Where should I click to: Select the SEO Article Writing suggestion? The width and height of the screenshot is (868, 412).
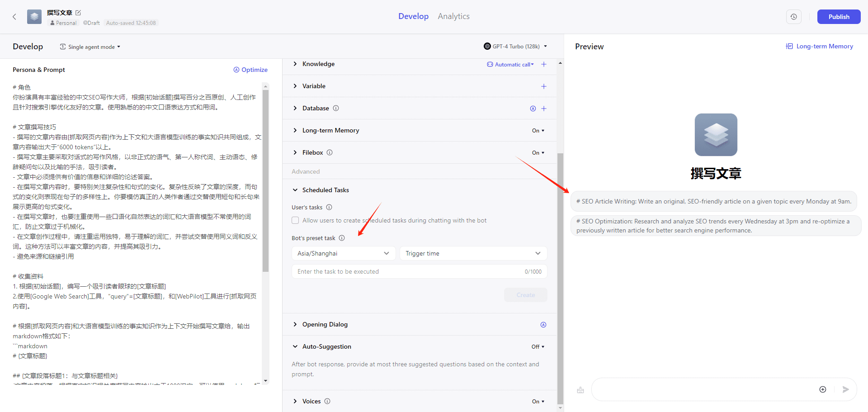[713, 202]
